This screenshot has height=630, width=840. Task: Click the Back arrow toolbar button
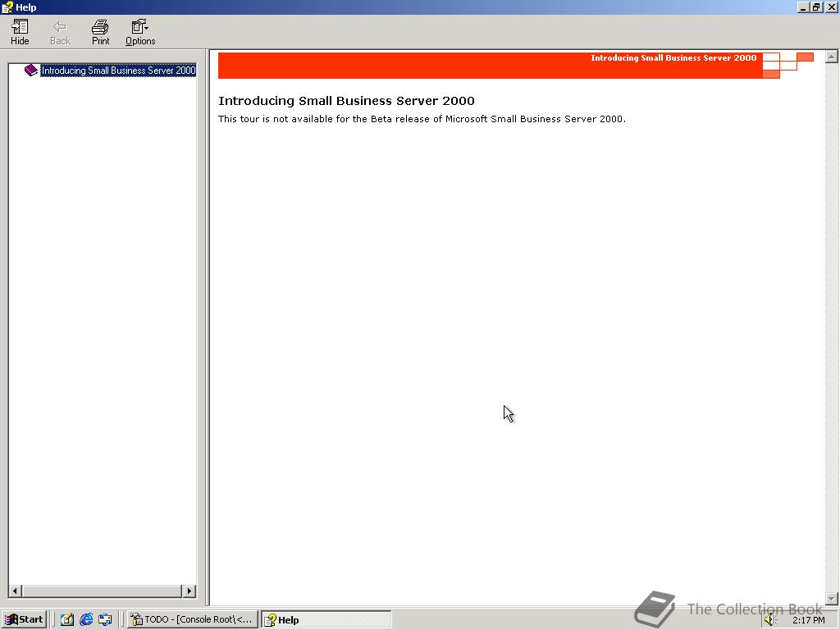pos(60,32)
